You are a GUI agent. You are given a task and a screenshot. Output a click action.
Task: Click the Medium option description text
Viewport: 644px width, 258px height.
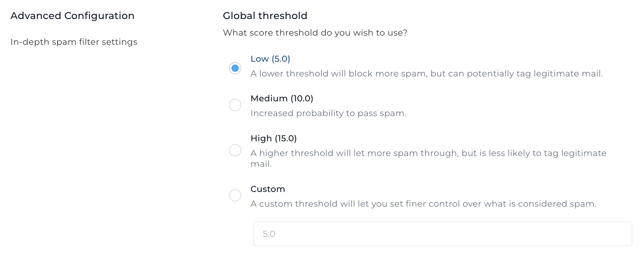coord(328,113)
